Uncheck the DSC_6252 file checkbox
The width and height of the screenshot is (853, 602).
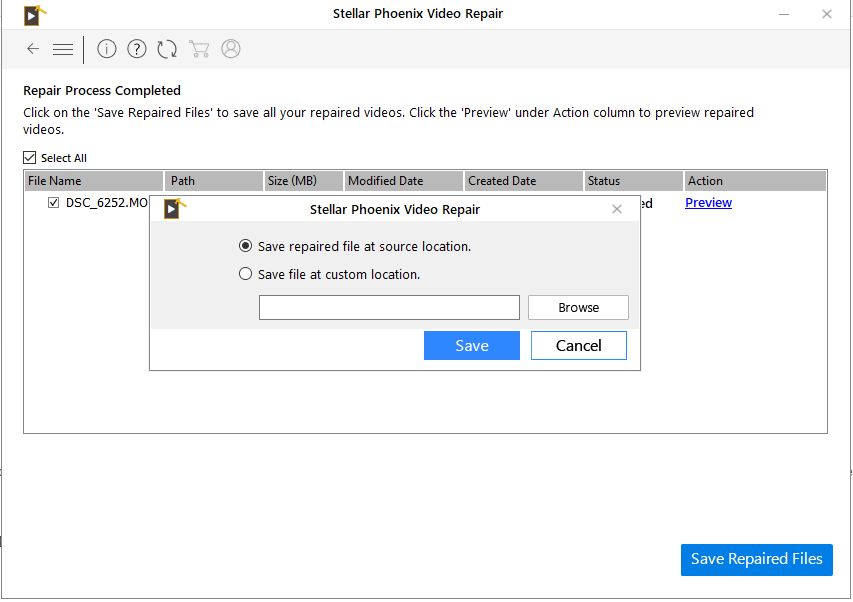54,203
